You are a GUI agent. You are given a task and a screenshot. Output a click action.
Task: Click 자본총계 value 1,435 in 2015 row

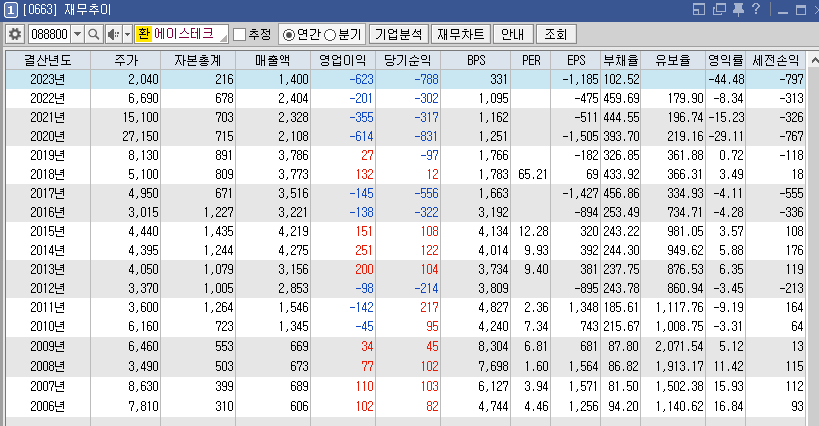[x=218, y=231]
